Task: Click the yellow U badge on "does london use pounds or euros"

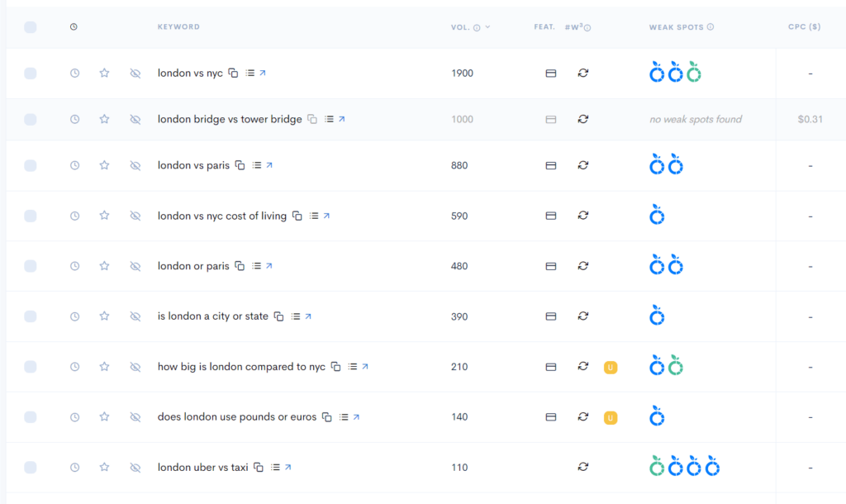Action: click(611, 417)
